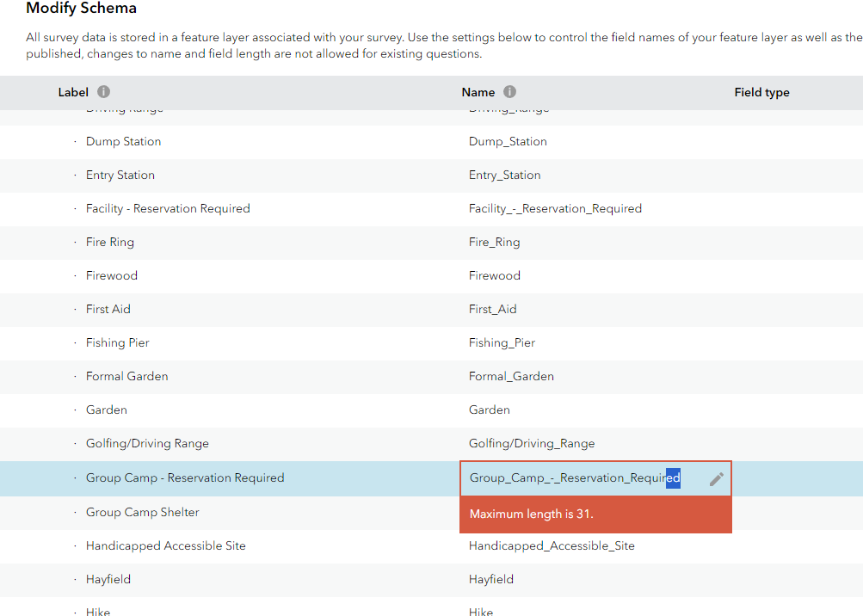This screenshot has height=616, width=863.
Task: Edit the Fire_Ring field name
Action: coord(493,242)
